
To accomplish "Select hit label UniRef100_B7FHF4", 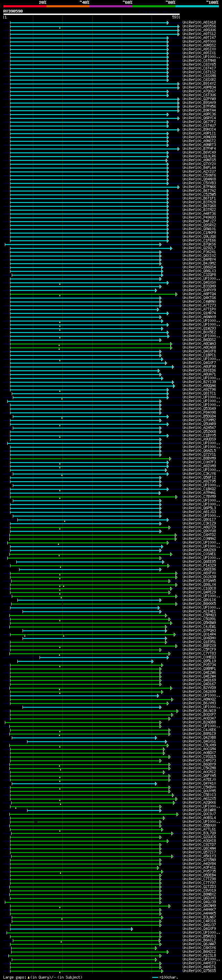I will (x=199, y=149).
